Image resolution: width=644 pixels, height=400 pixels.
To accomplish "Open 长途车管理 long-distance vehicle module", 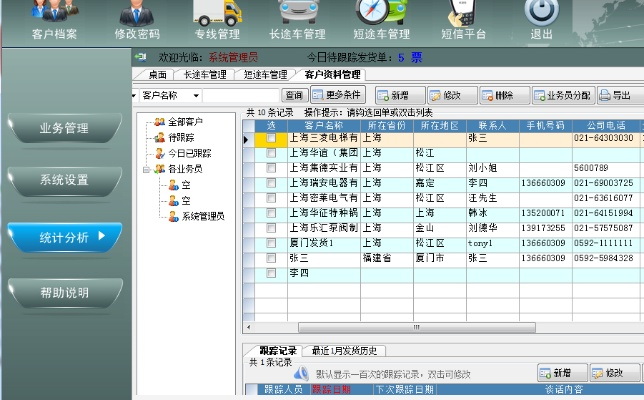I will click(299, 20).
